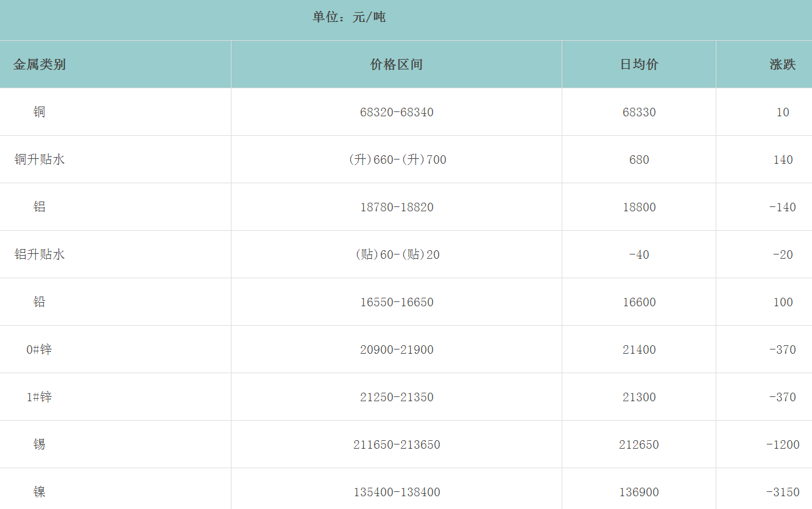Image resolution: width=812 pixels, height=509 pixels.
Task: Click the tin average price 212650
Action: 639,444
